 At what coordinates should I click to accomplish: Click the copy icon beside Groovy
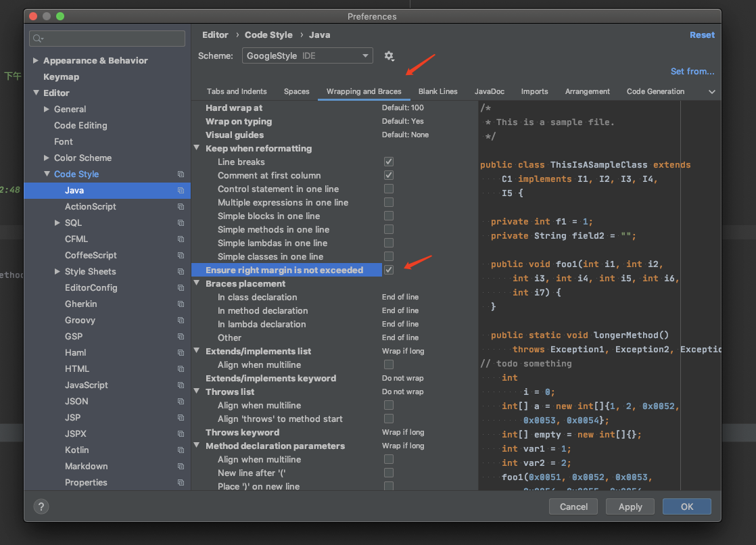(x=181, y=321)
